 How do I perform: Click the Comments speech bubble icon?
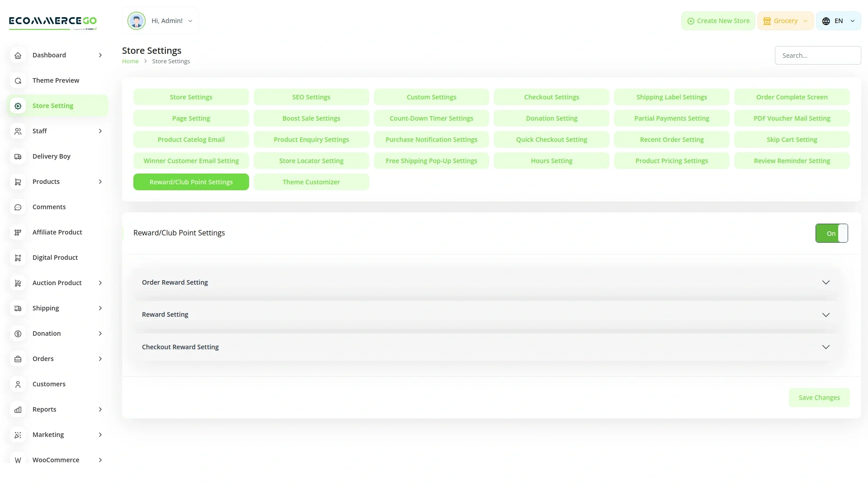tap(18, 207)
